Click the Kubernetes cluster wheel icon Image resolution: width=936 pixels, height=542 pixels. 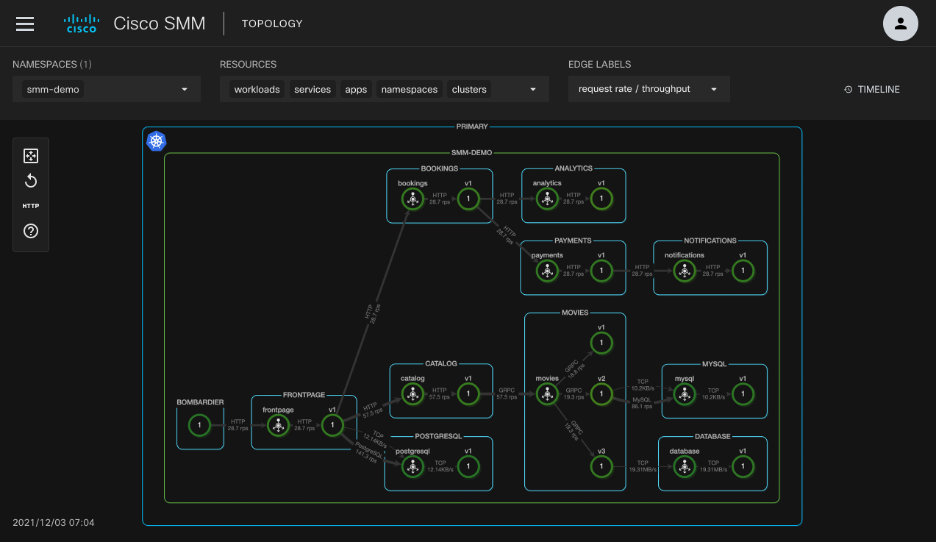[156, 141]
